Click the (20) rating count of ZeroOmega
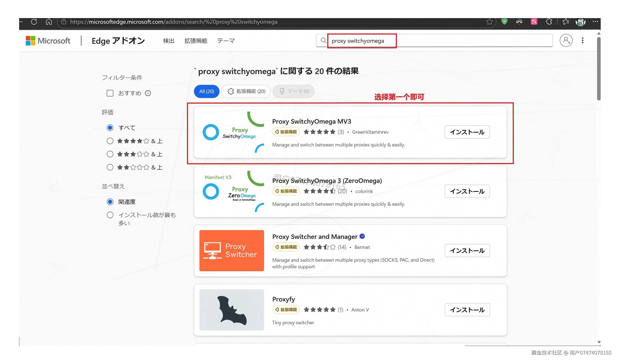 coord(342,191)
